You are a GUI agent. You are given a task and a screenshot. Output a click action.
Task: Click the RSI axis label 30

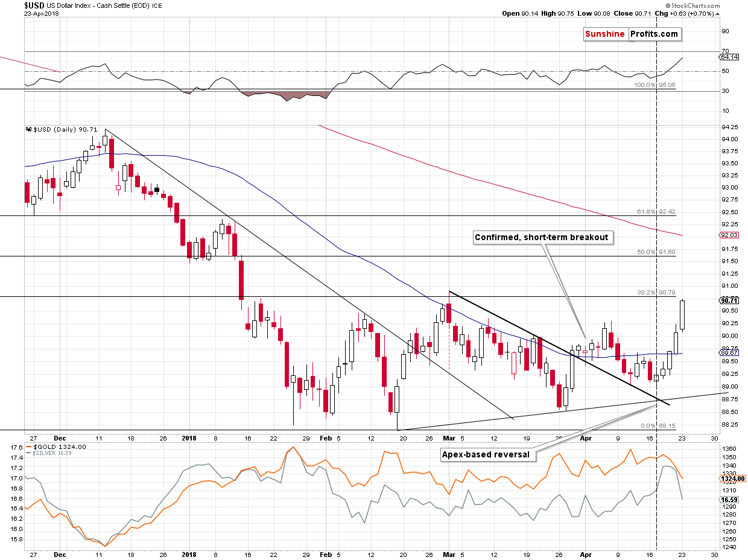click(726, 91)
